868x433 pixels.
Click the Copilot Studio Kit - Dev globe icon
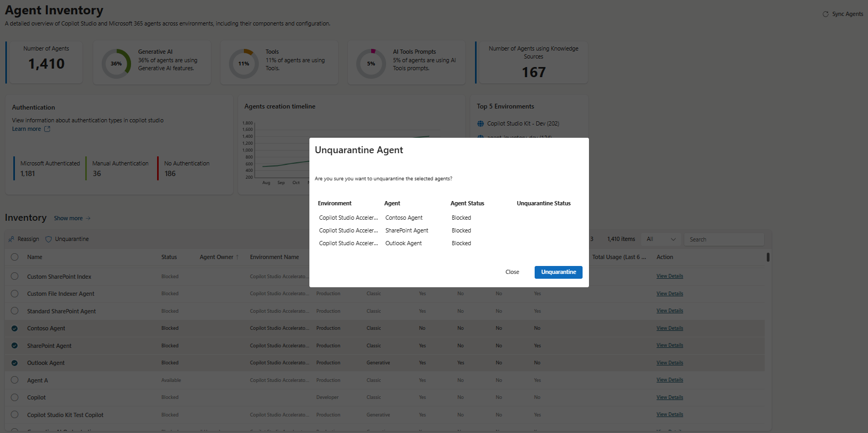[480, 123]
